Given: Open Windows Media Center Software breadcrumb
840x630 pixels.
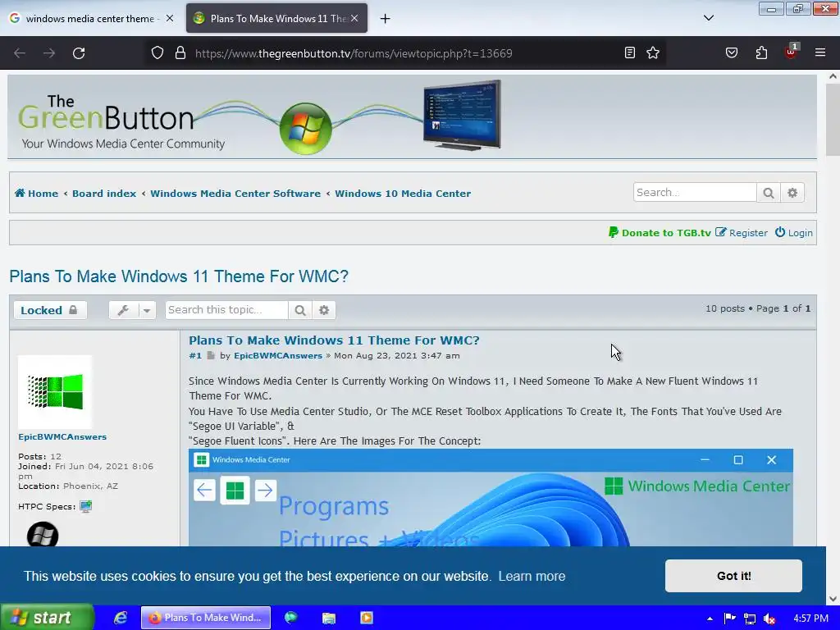Looking at the screenshot, I should tap(235, 194).
